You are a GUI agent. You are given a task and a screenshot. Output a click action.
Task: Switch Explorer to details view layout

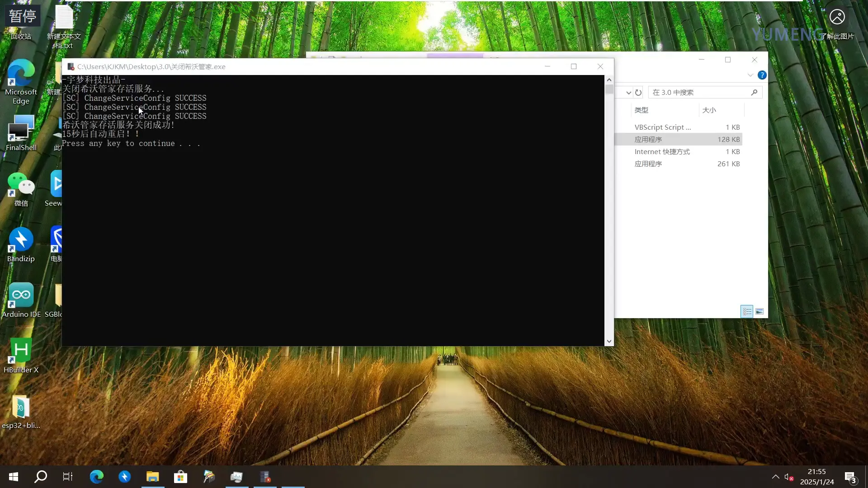[x=747, y=311]
